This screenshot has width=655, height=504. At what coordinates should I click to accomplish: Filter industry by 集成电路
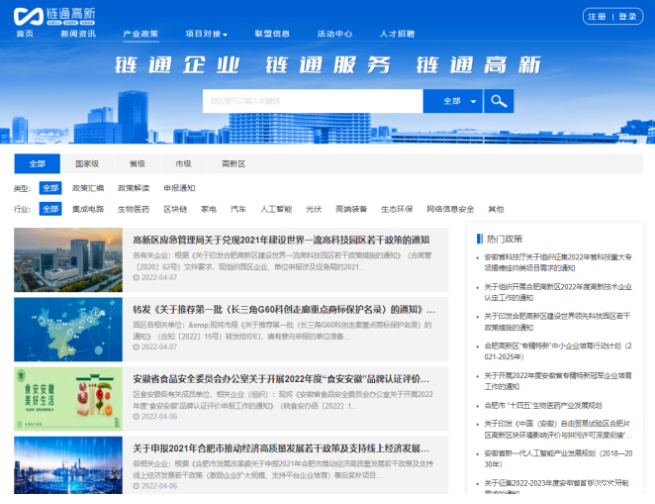88,209
